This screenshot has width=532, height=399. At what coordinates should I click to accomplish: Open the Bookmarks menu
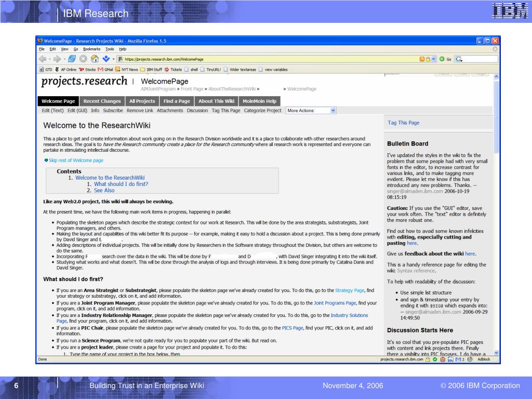point(91,49)
